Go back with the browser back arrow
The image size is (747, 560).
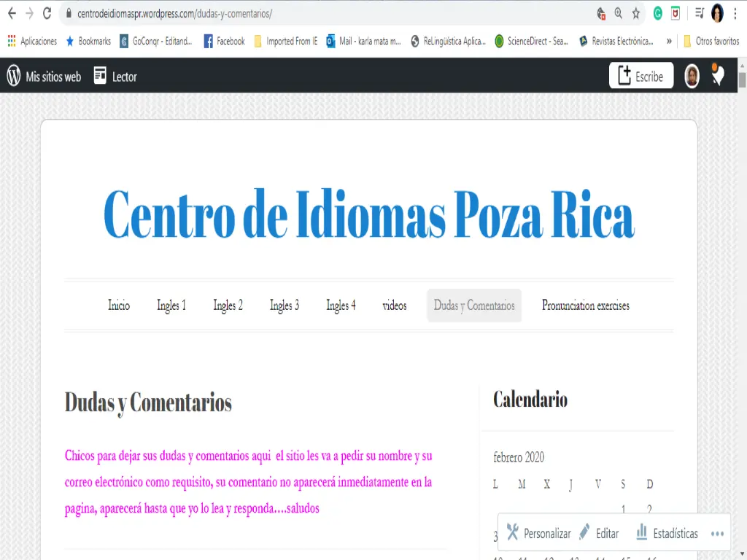[x=12, y=13]
